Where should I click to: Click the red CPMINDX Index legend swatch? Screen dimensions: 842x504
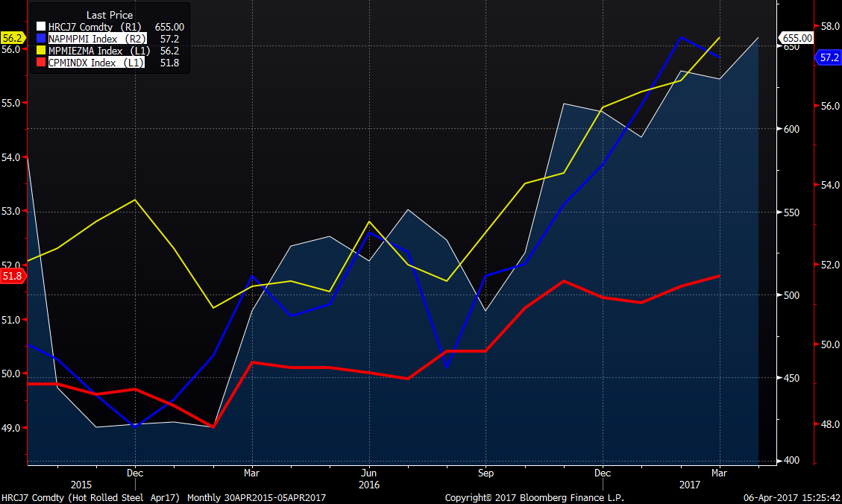pos(41,63)
